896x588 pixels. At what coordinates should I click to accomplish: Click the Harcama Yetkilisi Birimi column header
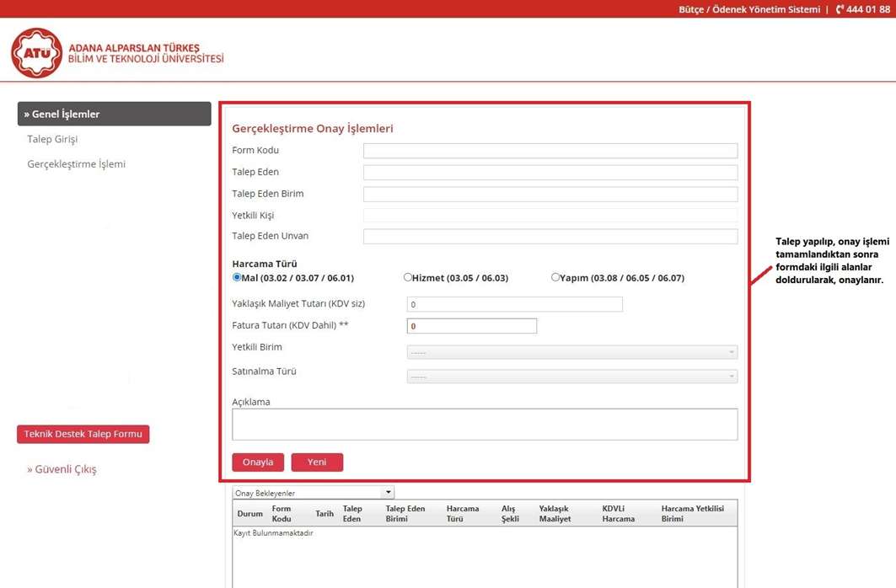point(693,514)
